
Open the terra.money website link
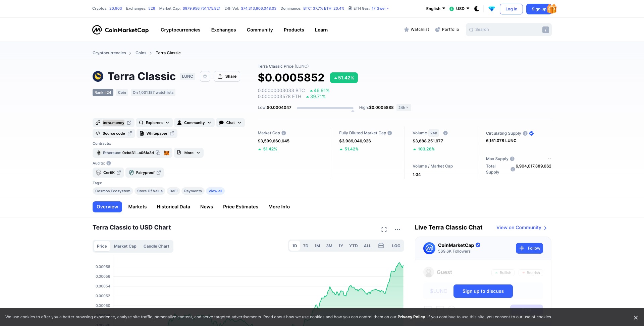coord(113,123)
